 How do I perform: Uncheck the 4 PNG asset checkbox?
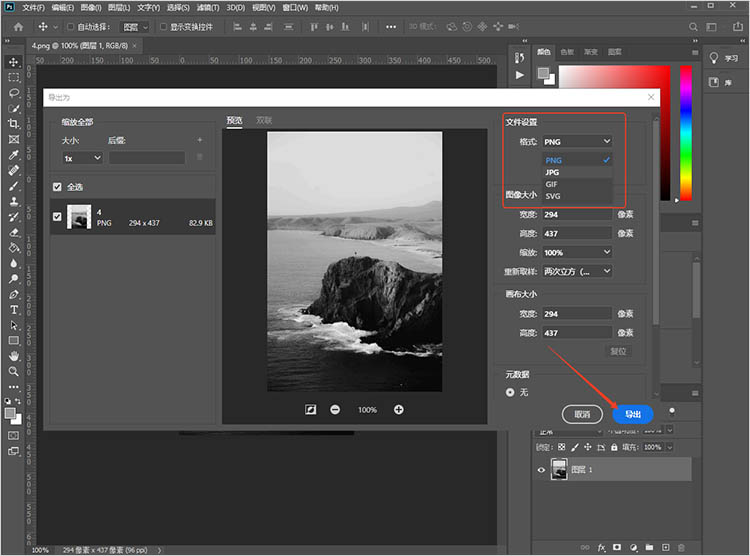[x=57, y=217]
